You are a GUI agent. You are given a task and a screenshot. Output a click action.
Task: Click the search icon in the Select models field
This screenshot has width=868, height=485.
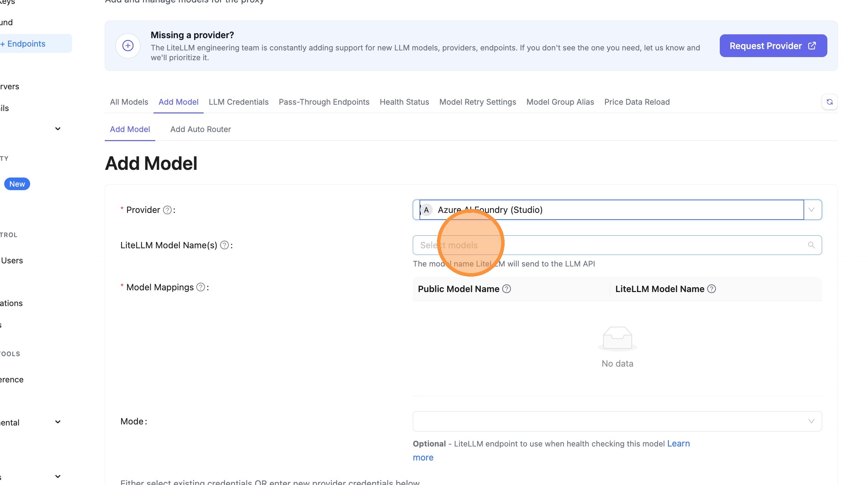tap(812, 245)
